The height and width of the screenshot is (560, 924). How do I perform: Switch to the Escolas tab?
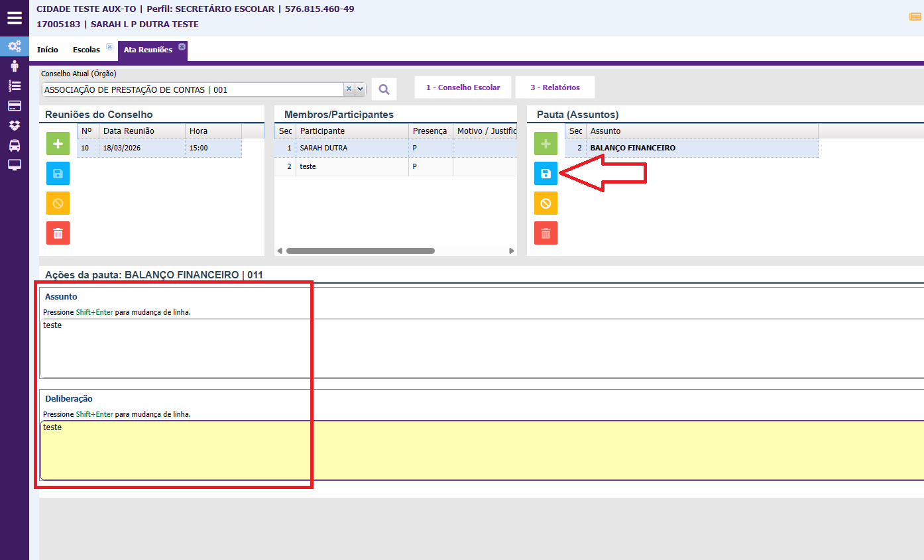pyautogui.click(x=86, y=50)
